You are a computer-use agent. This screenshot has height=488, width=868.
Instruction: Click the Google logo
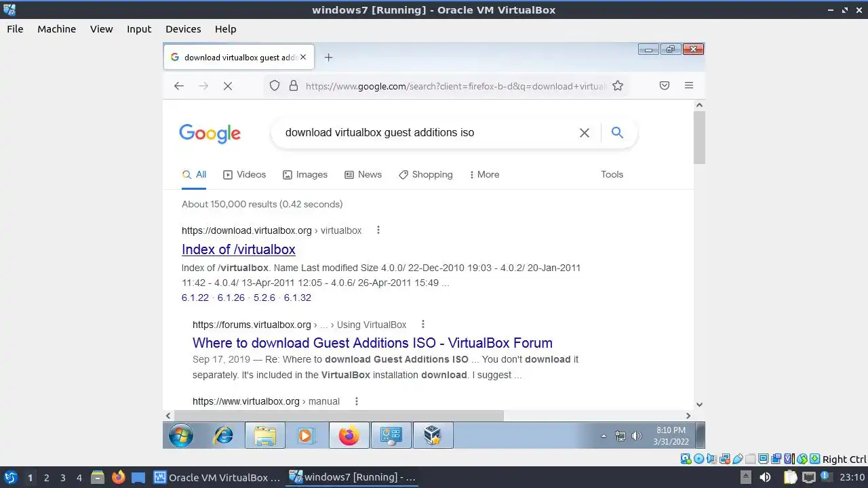click(210, 134)
